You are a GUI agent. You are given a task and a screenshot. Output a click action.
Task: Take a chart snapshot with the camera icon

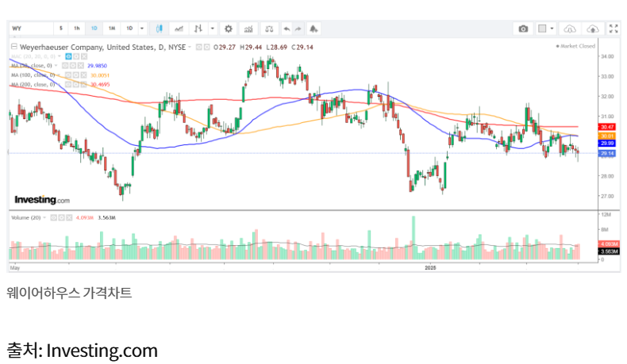click(523, 29)
